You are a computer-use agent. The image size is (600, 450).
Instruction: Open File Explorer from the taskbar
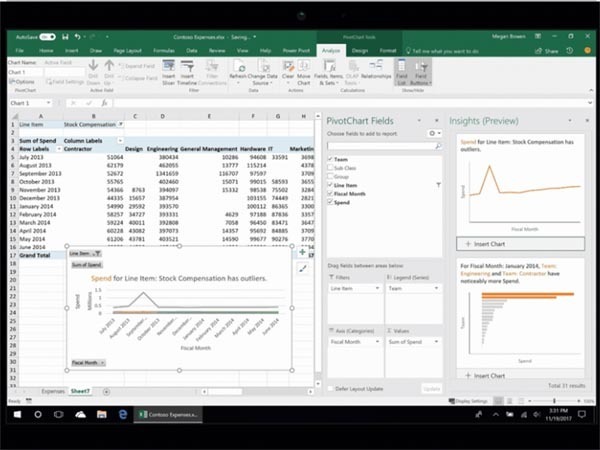(101, 414)
